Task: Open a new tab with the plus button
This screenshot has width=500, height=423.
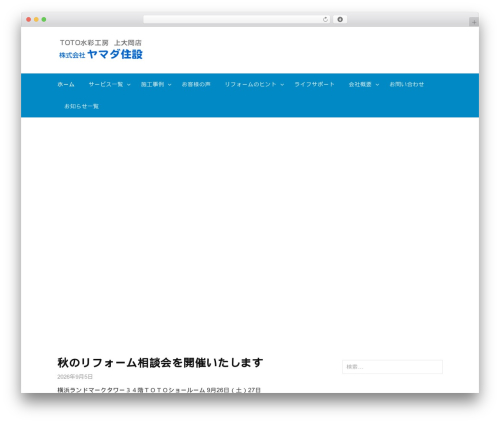Action: click(x=474, y=22)
